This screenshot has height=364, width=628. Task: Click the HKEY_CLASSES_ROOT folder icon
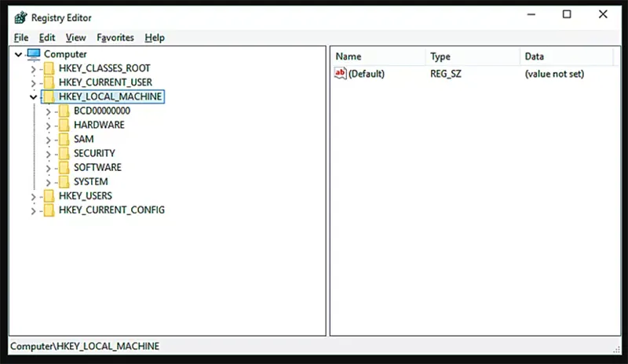click(49, 68)
